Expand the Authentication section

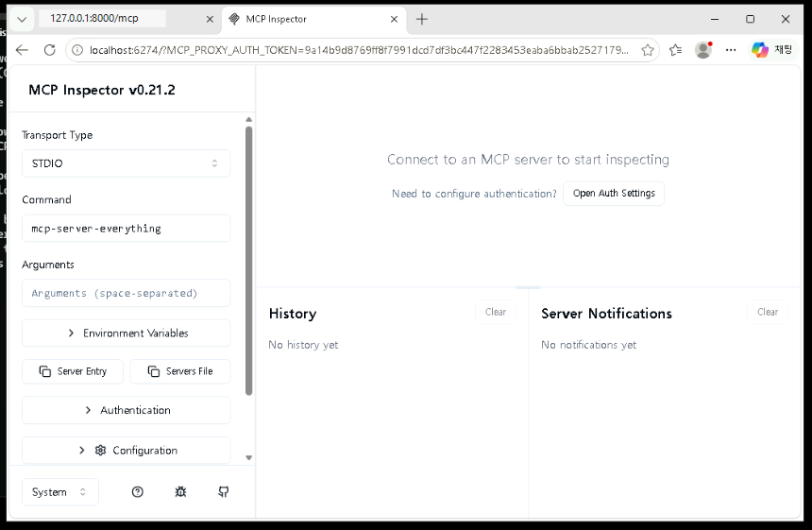(126, 410)
